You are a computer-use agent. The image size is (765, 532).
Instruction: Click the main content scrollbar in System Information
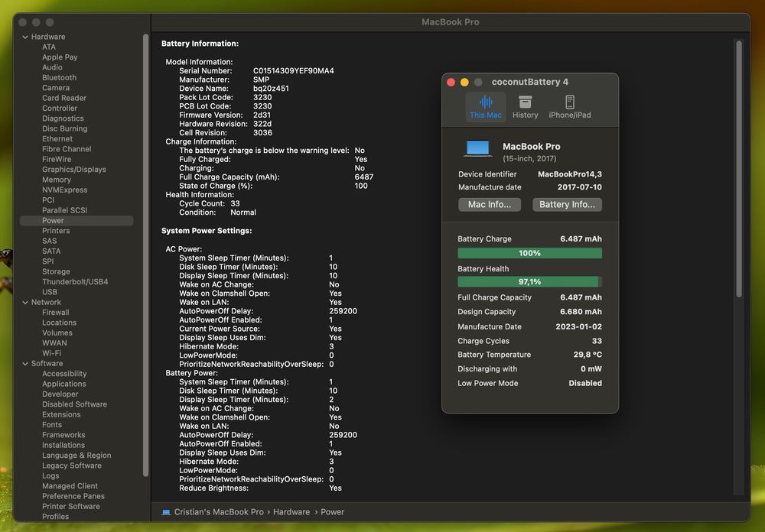(739, 169)
